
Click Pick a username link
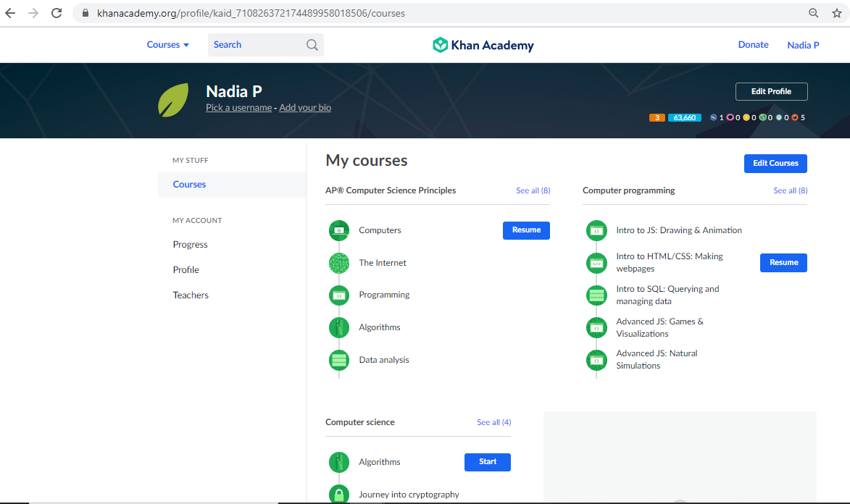(238, 108)
